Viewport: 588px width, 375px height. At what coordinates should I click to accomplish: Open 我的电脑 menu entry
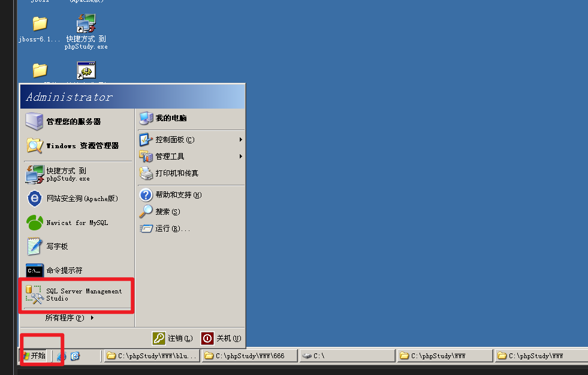click(191, 118)
